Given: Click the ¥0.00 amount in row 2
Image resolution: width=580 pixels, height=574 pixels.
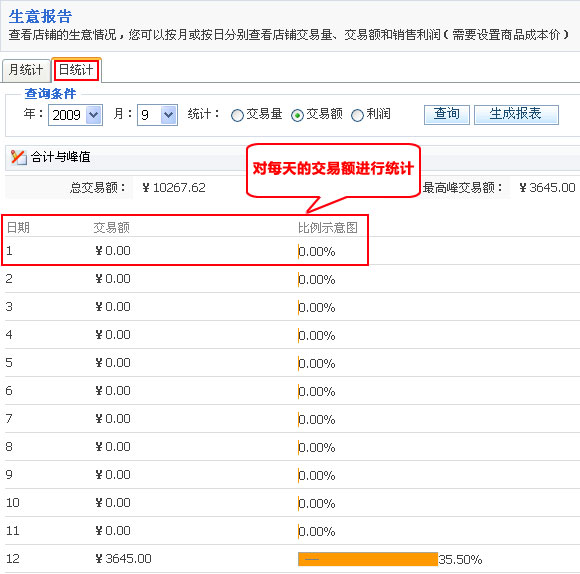Looking at the screenshot, I should click(x=113, y=278).
